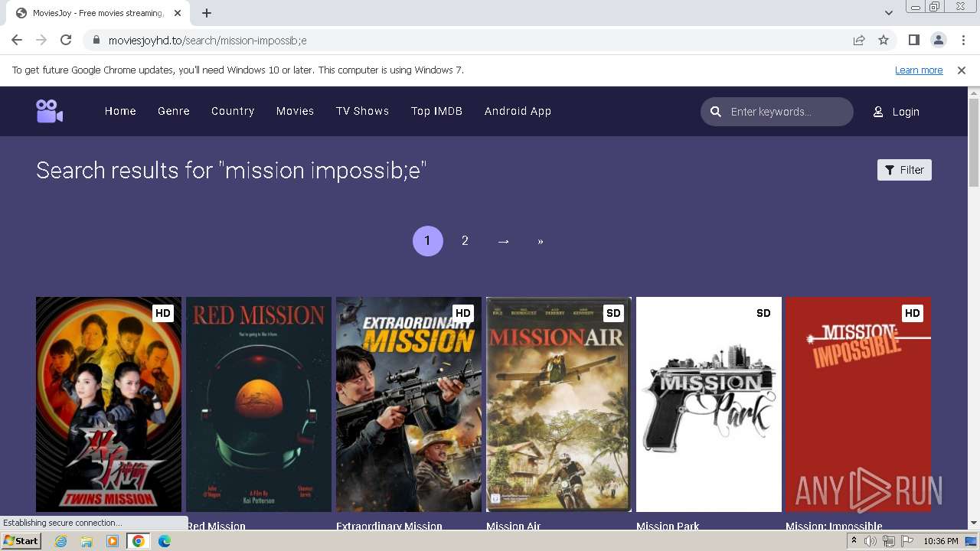
Task: Show hidden system tray icons
Action: (854, 541)
